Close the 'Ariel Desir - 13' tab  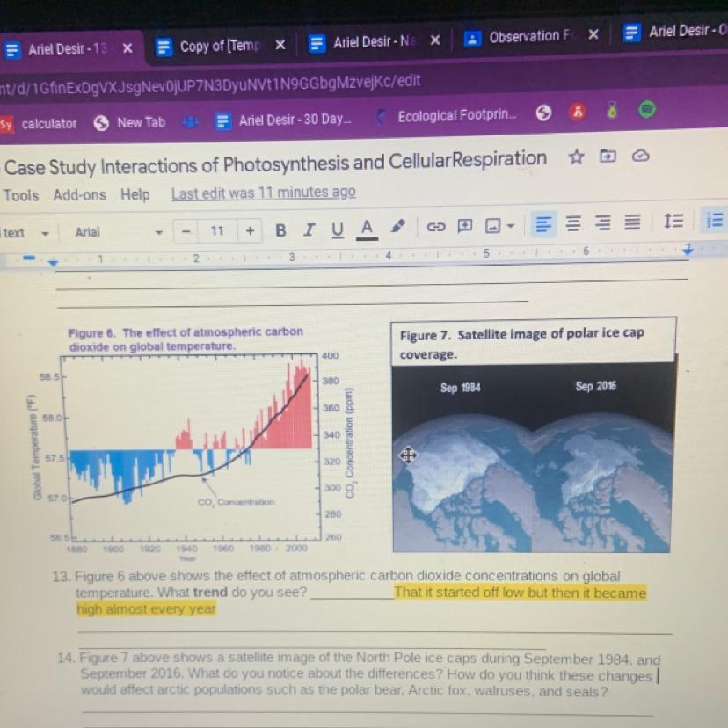[127, 47]
